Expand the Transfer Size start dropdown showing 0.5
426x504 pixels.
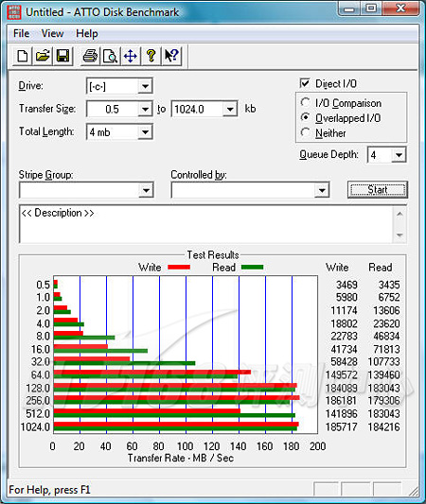pos(145,110)
